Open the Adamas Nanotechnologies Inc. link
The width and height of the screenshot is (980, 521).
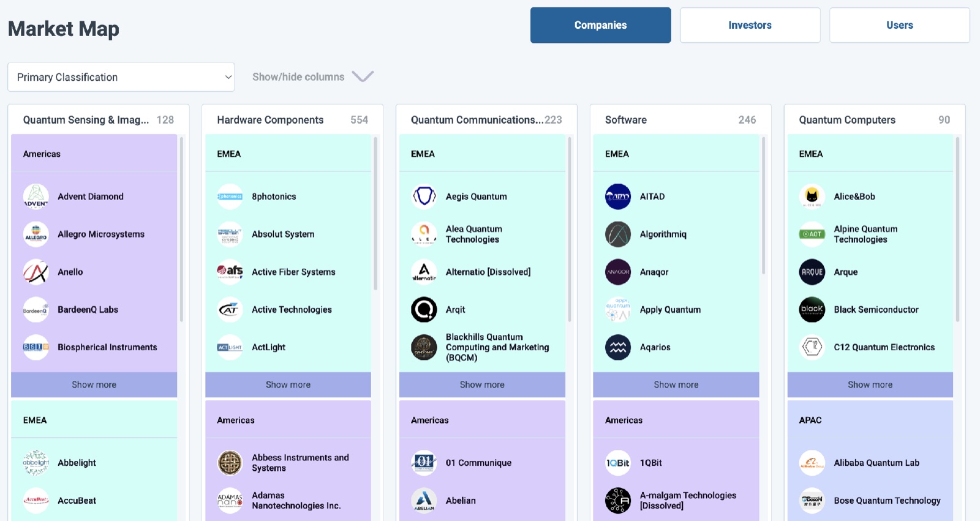296,501
